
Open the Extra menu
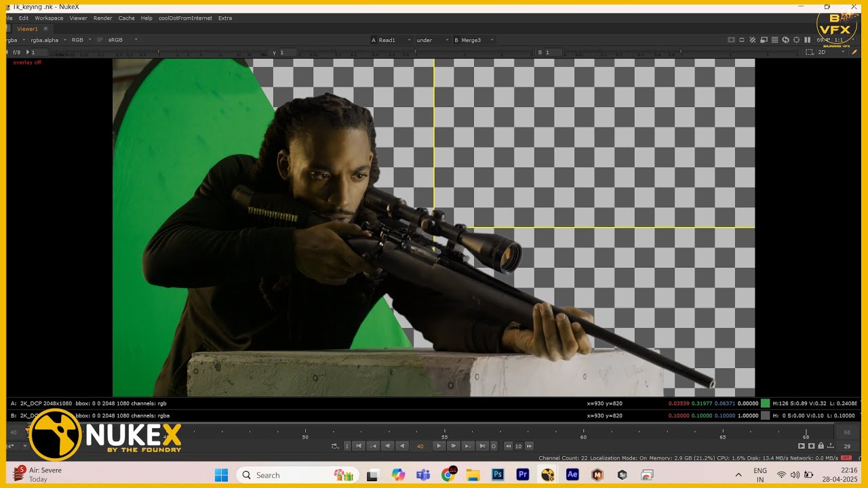225,18
